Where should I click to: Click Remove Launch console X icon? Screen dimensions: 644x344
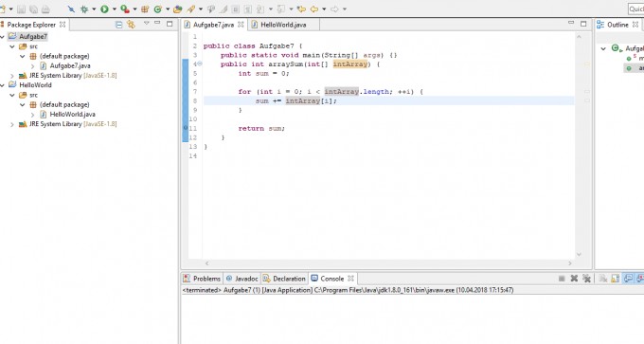[574, 279]
